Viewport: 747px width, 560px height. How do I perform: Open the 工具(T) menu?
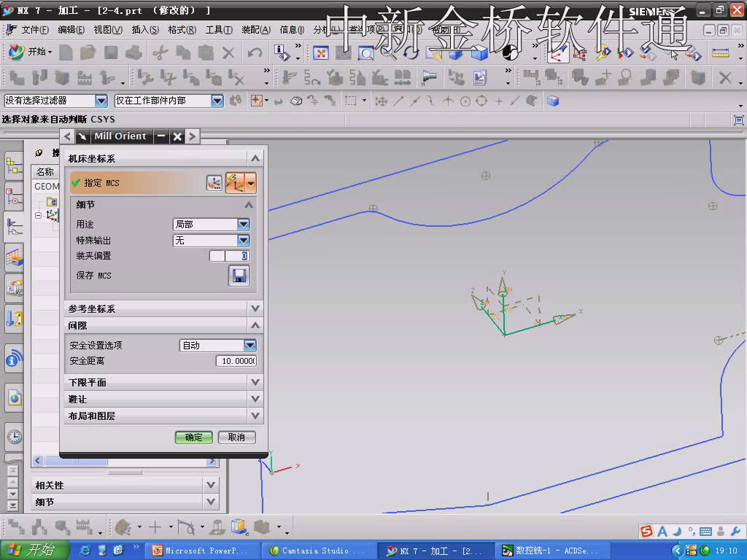(x=219, y=30)
